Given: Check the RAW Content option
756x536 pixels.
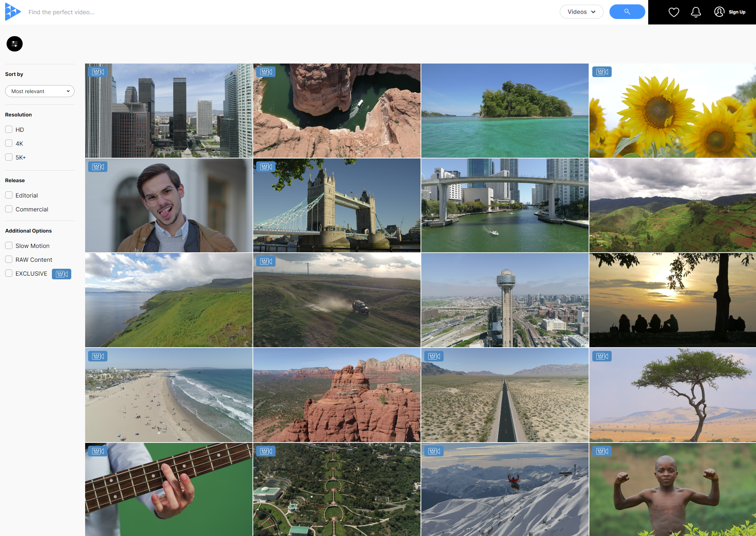Looking at the screenshot, I should 9,259.
